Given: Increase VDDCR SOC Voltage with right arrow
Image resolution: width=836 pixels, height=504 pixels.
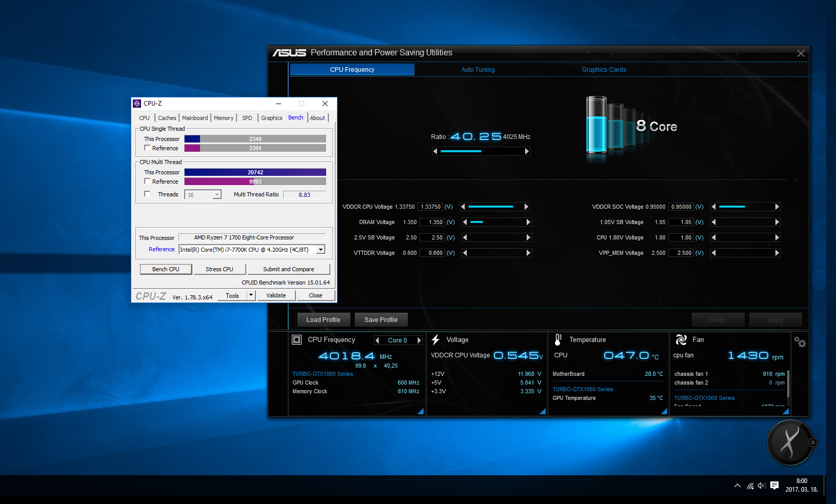Looking at the screenshot, I should [777, 207].
